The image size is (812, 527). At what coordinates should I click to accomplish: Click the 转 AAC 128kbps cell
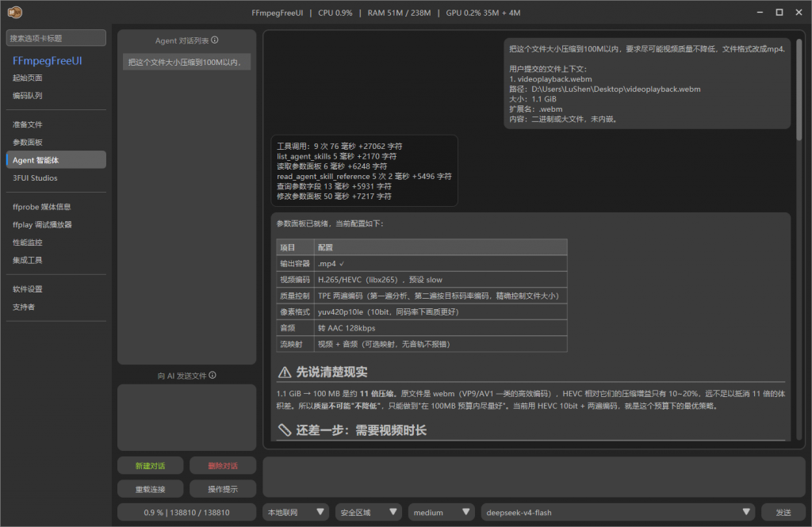441,328
